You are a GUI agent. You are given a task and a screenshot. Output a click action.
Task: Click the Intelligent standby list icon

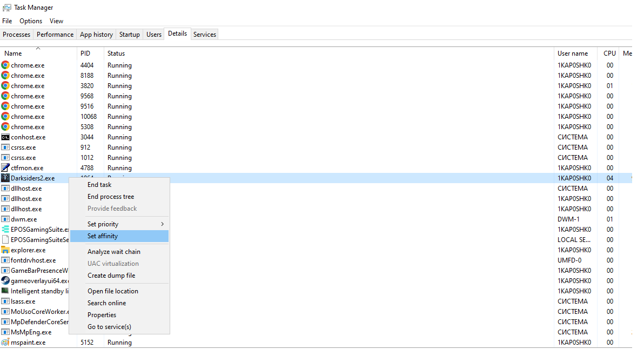coord(5,291)
